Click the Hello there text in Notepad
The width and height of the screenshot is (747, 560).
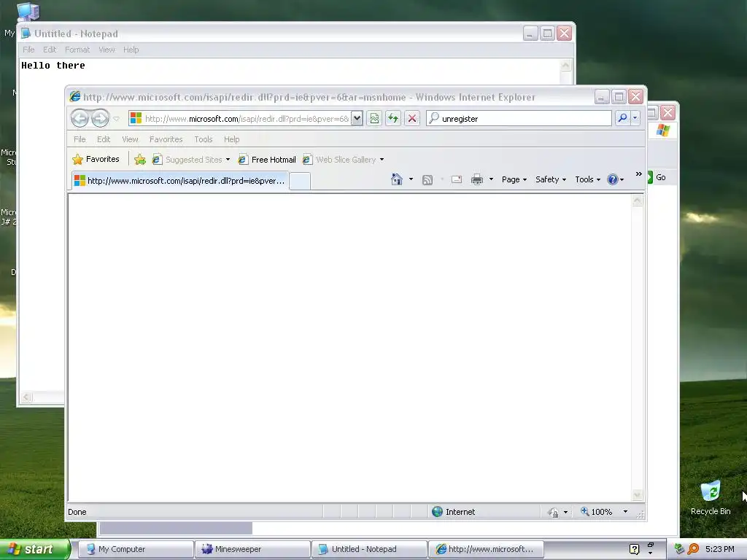(x=53, y=65)
